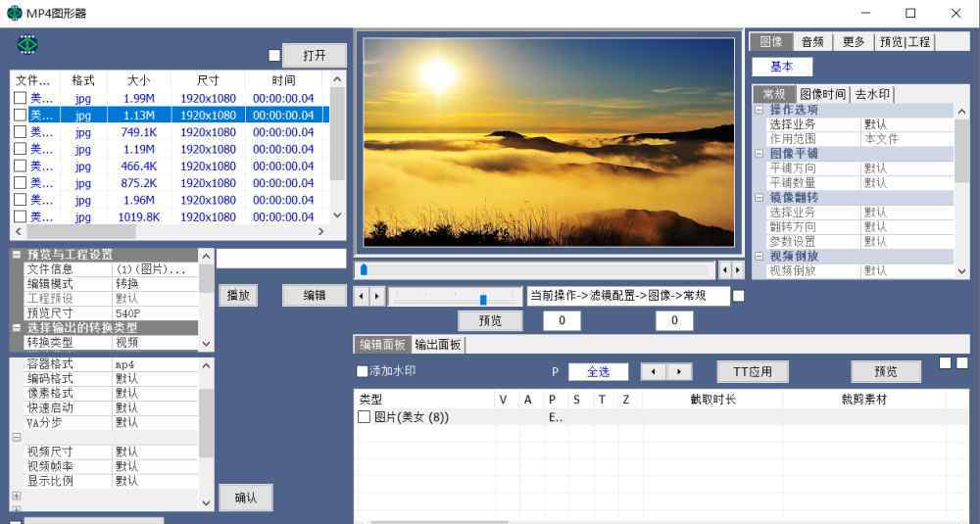Click 编辑模式 转换 value

(155, 283)
